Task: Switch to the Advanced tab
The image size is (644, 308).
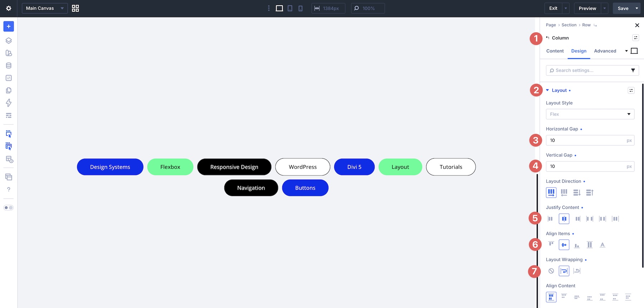Action: pyautogui.click(x=605, y=51)
